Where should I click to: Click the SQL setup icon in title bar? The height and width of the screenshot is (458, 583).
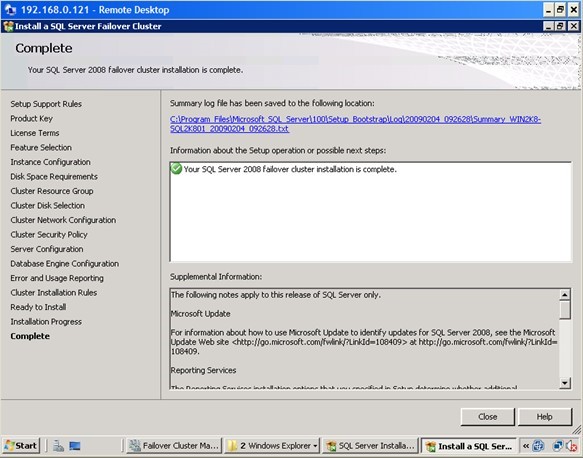[8, 26]
